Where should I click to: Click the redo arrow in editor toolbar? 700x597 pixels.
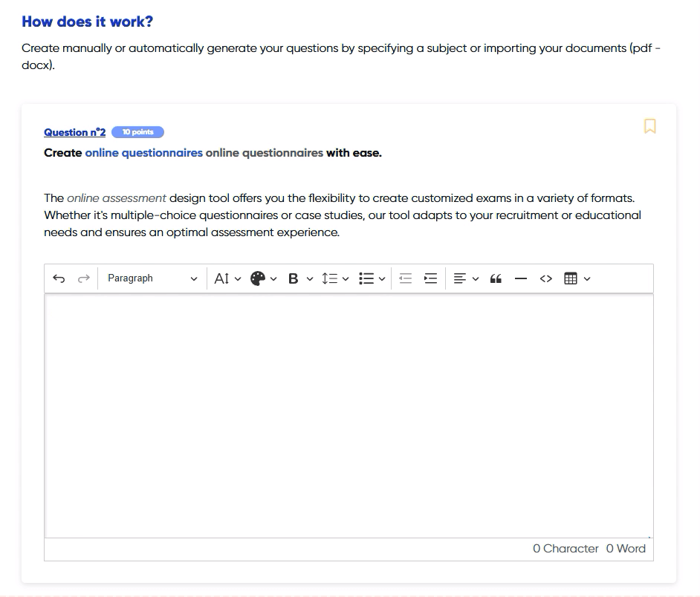point(84,278)
